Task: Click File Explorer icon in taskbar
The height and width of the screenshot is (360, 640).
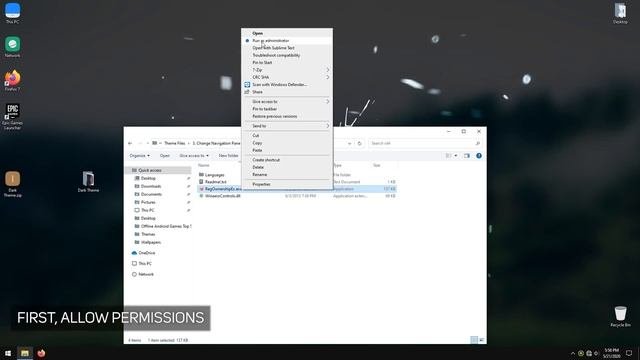Action: pos(25,353)
